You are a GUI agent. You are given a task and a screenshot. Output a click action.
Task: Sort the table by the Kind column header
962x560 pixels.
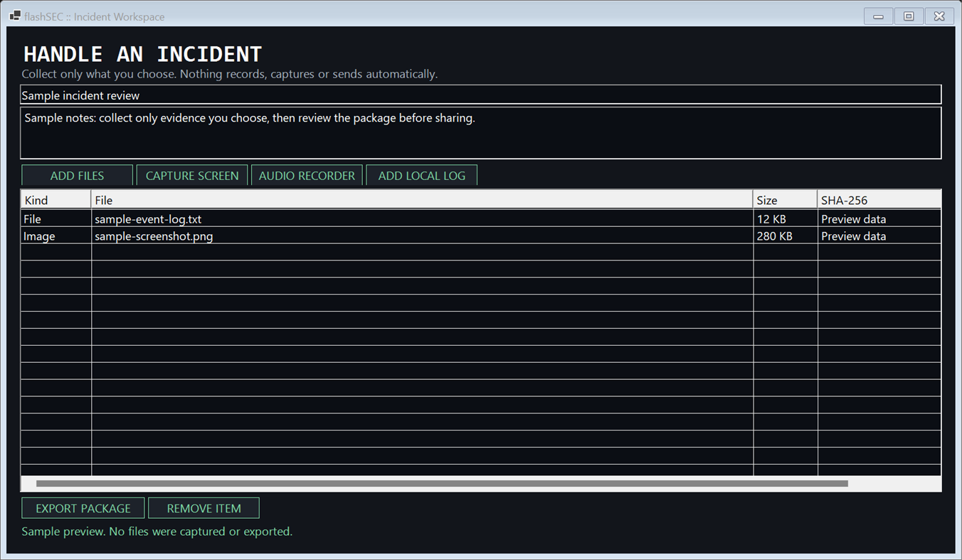point(56,200)
